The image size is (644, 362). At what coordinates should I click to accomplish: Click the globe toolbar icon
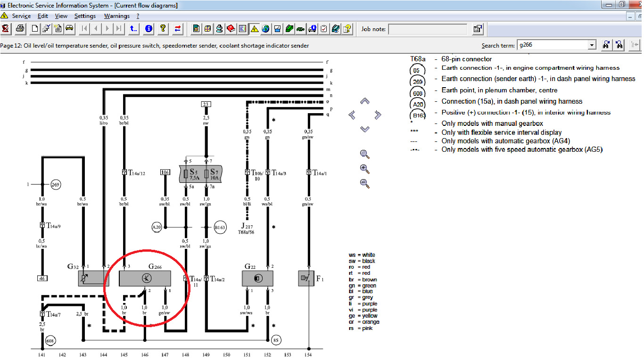(x=266, y=29)
